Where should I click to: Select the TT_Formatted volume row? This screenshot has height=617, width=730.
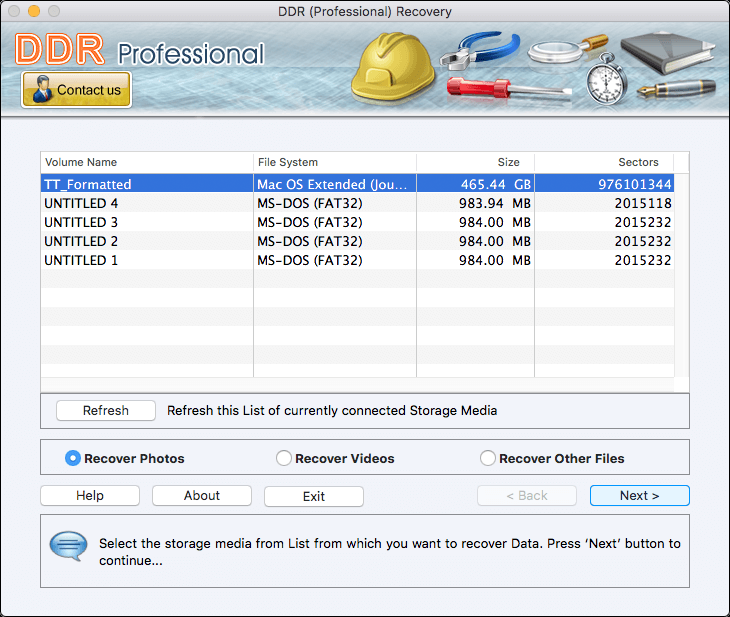(x=357, y=184)
